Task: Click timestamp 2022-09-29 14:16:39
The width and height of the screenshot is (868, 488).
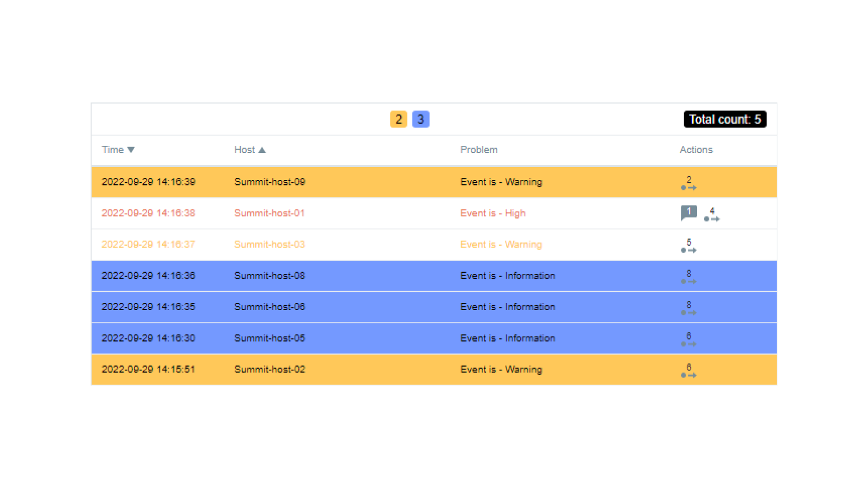Action: coord(148,182)
